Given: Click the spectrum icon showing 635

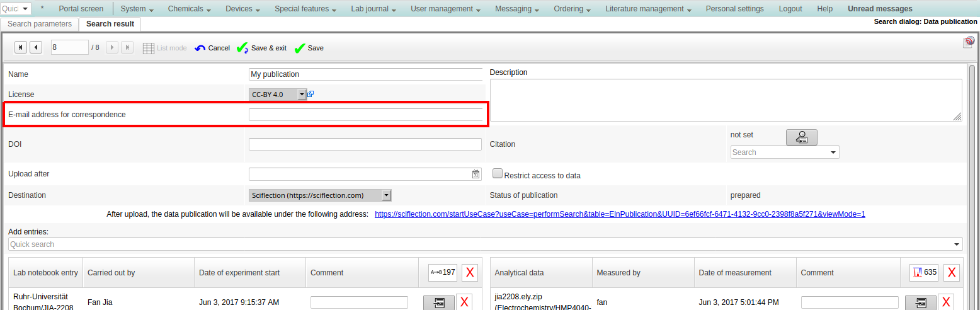Looking at the screenshot, I should tap(923, 272).
